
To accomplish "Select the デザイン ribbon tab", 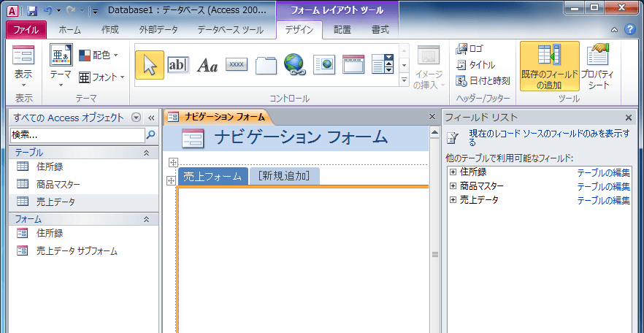I will coord(299,29).
